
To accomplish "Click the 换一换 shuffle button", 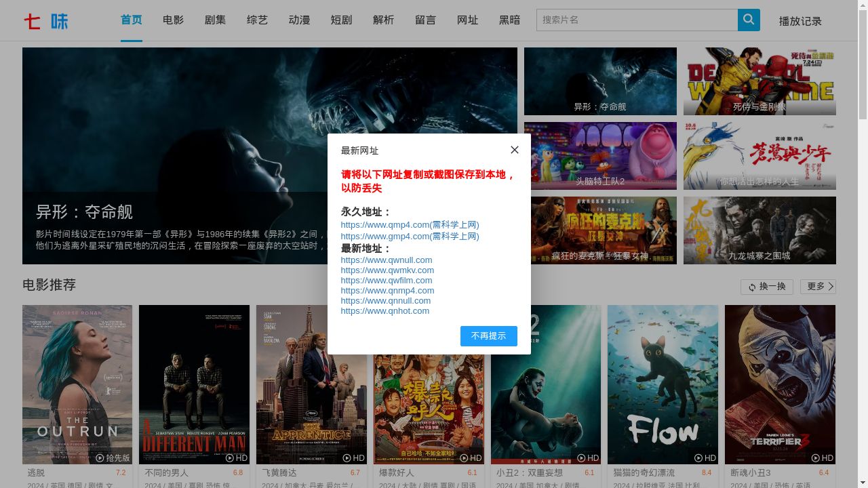I will click(767, 287).
